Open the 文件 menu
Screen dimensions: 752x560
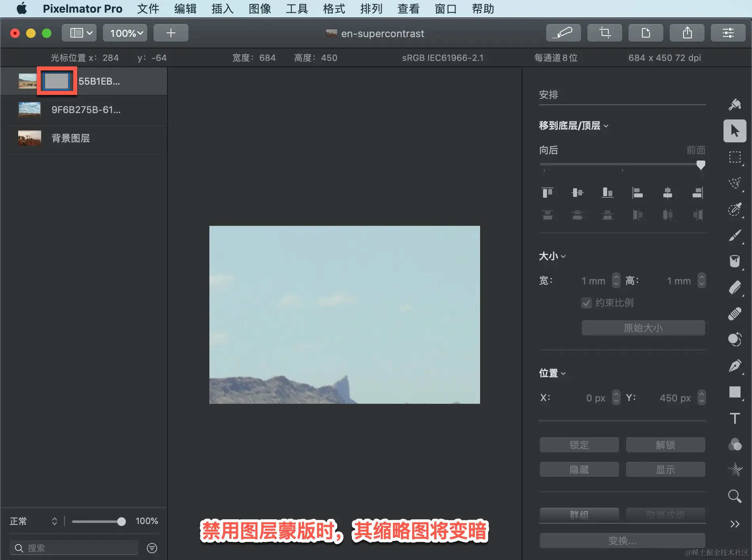148,9
